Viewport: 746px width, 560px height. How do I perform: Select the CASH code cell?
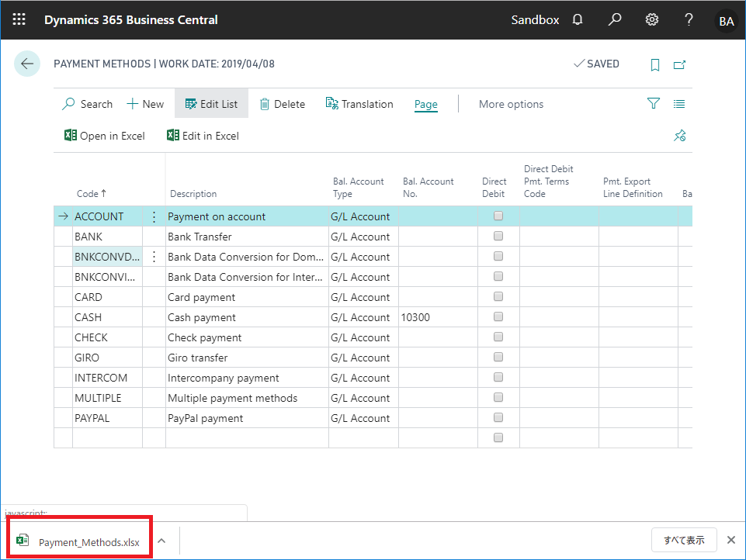[x=107, y=317]
